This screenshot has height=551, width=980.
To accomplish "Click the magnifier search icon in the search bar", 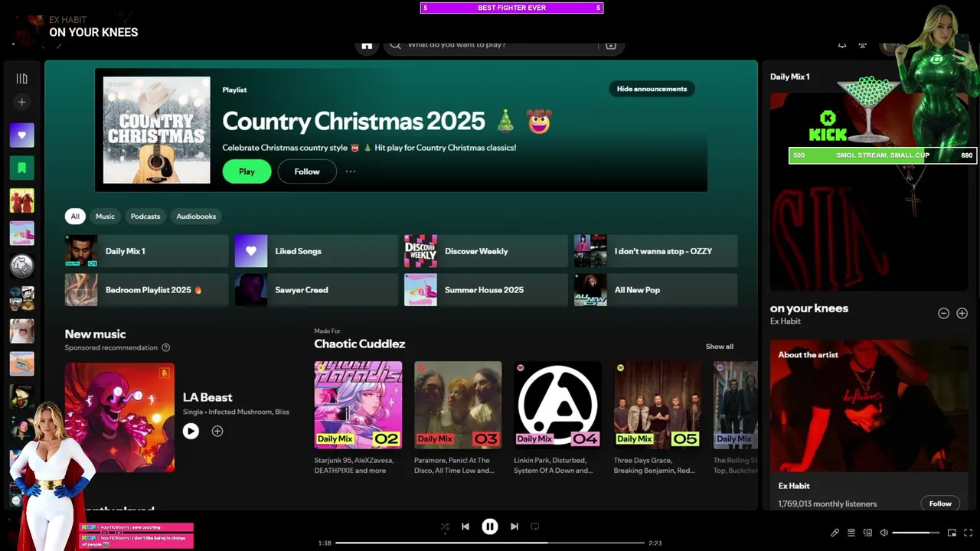I will coord(395,45).
